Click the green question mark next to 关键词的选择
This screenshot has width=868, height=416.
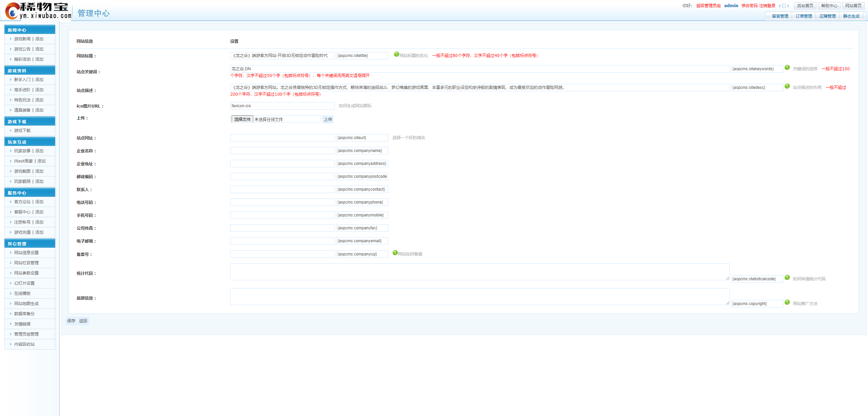coord(787,68)
